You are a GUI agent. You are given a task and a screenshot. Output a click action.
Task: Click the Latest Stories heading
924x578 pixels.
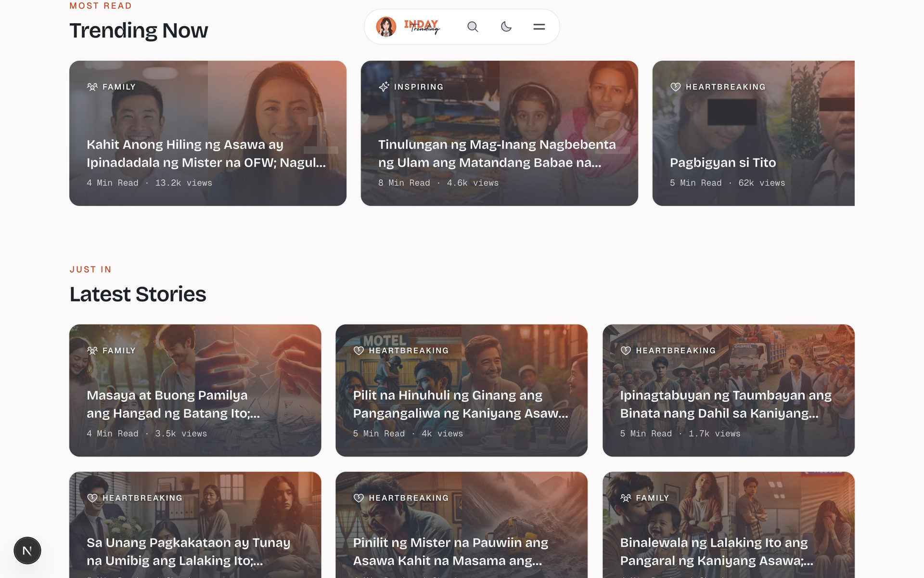138,294
